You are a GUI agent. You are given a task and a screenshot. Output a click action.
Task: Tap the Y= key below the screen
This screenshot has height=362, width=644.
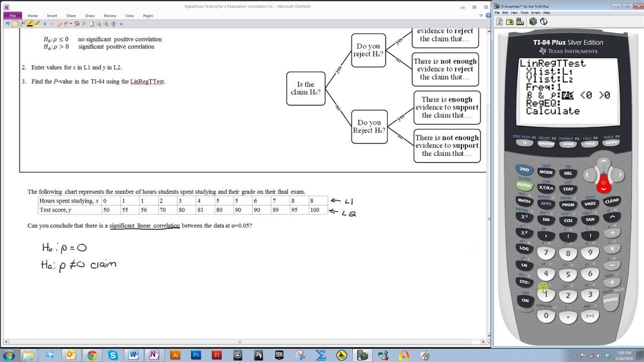point(524,142)
